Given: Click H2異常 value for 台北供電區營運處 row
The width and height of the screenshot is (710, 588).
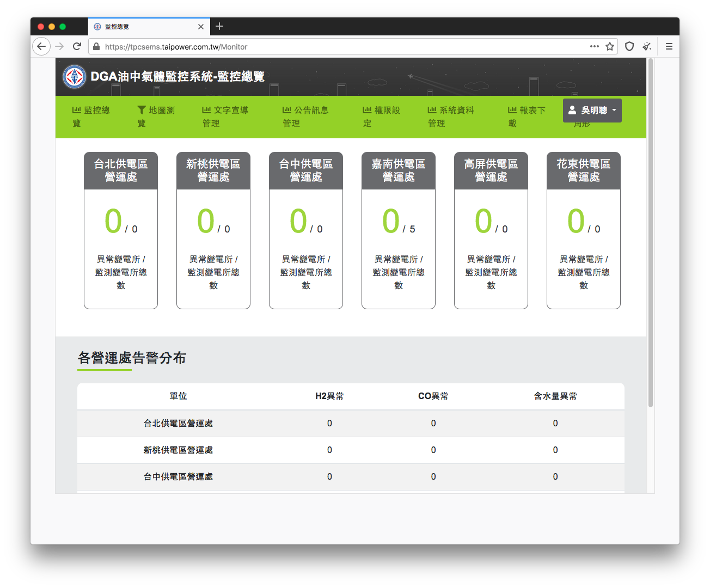Looking at the screenshot, I should point(329,424).
